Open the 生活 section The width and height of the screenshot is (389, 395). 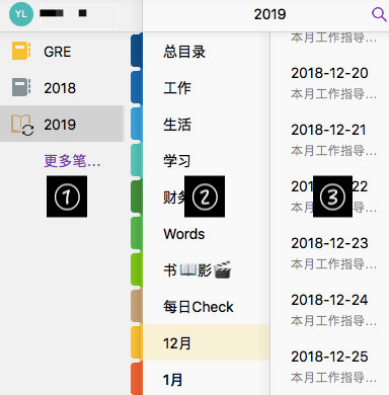(x=206, y=124)
